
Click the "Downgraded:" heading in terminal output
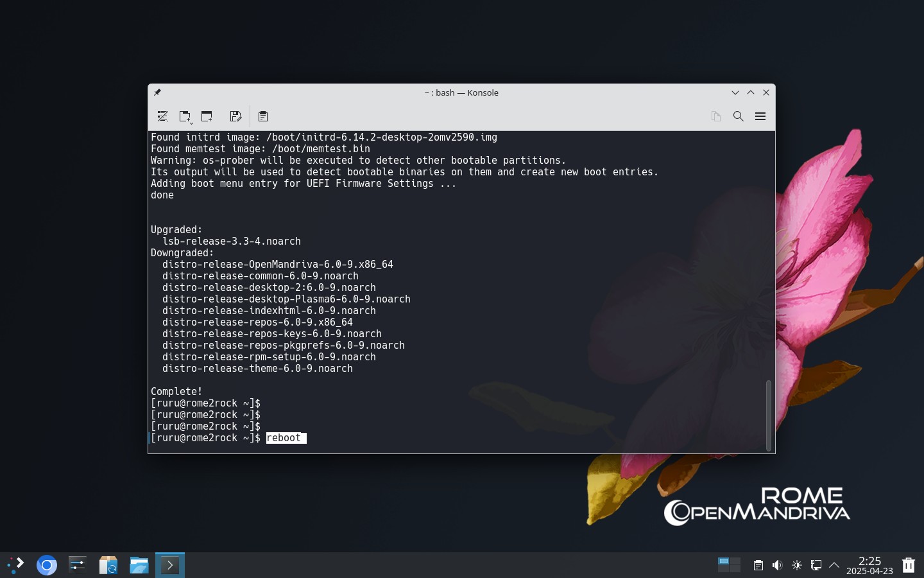[182, 253]
